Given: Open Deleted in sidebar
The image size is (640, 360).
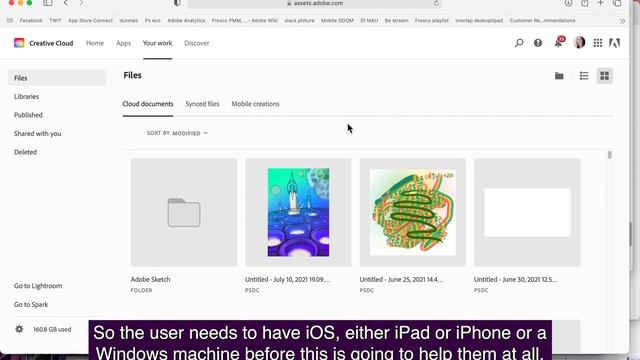Looking at the screenshot, I should [x=25, y=152].
